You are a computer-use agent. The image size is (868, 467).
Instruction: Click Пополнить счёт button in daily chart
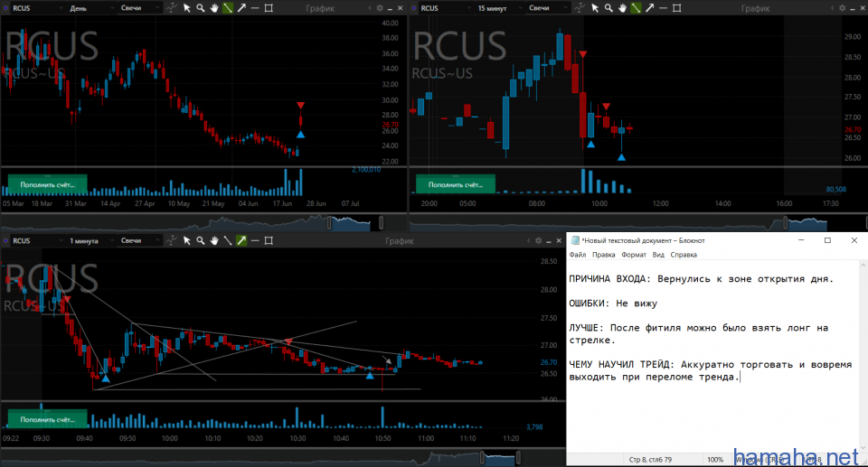(48, 184)
